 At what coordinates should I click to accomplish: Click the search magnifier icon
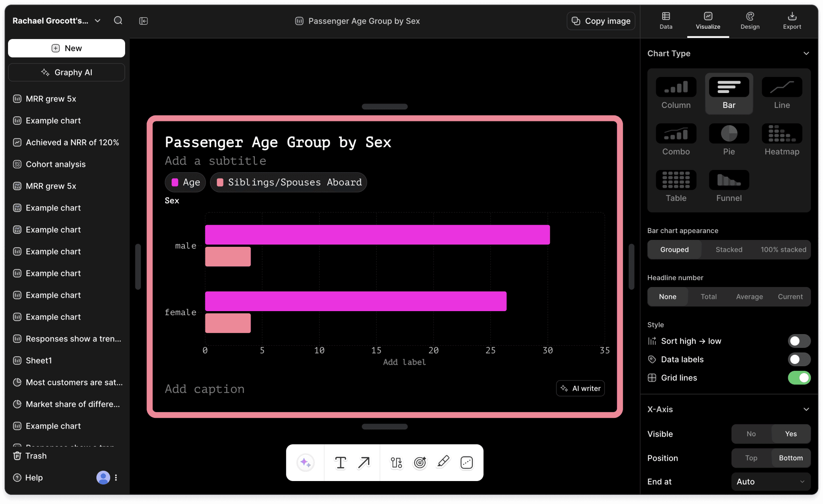pyautogui.click(x=118, y=21)
